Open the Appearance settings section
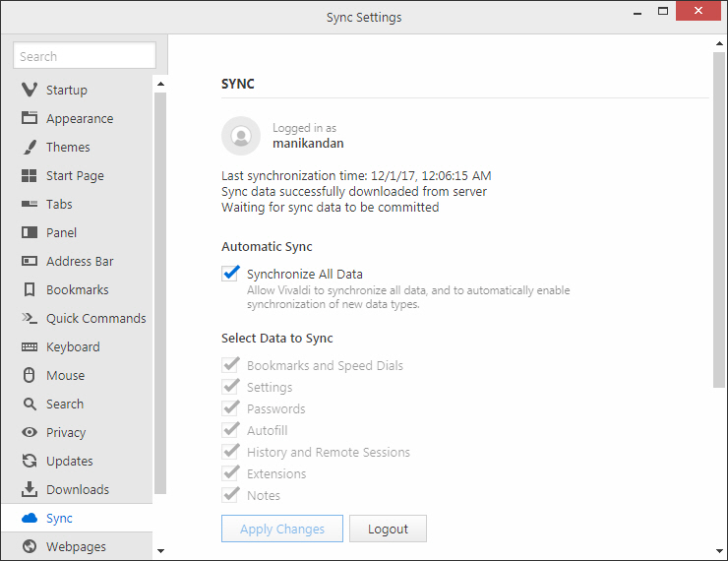Image resolution: width=728 pixels, height=561 pixels. point(77,118)
